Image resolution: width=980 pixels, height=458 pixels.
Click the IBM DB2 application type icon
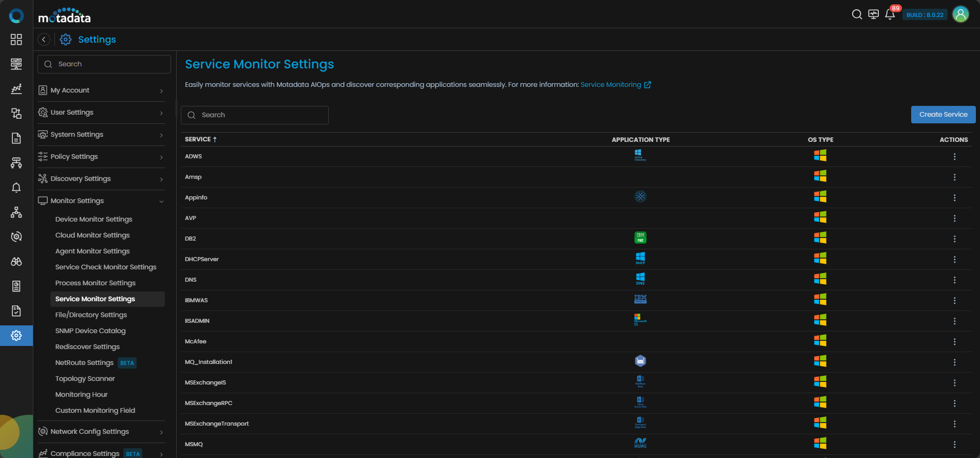(x=640, y=237)
